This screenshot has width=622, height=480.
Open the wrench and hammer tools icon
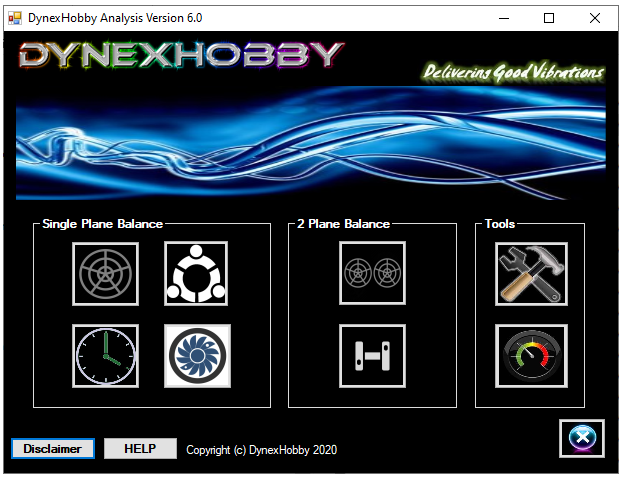click(531, 274)
